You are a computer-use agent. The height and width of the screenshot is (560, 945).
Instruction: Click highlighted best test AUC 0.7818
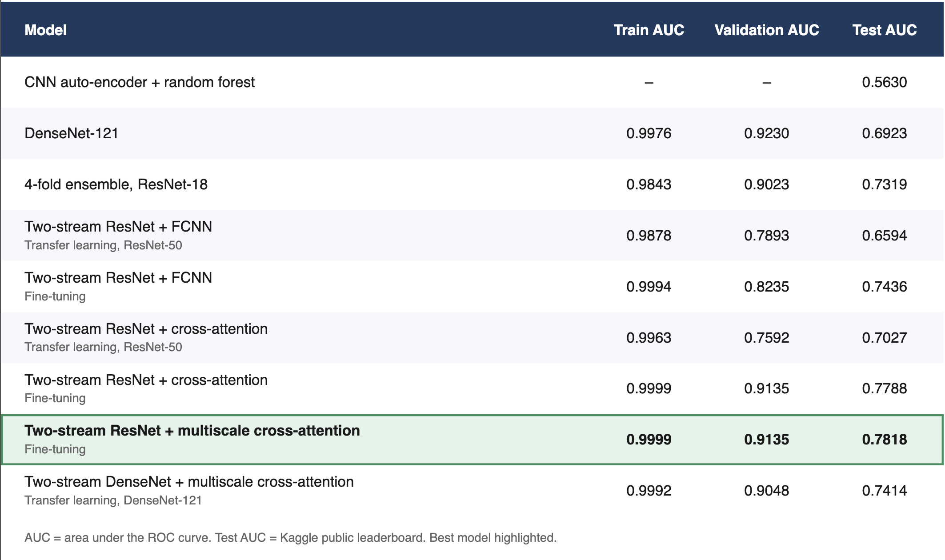click(884, 440)
